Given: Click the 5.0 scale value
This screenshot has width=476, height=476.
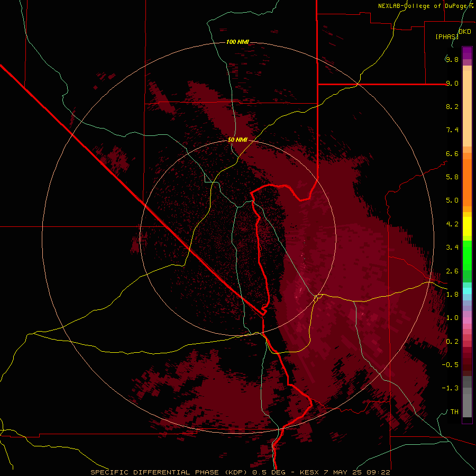Looking at the screenshot, I should tap(452, 200).
